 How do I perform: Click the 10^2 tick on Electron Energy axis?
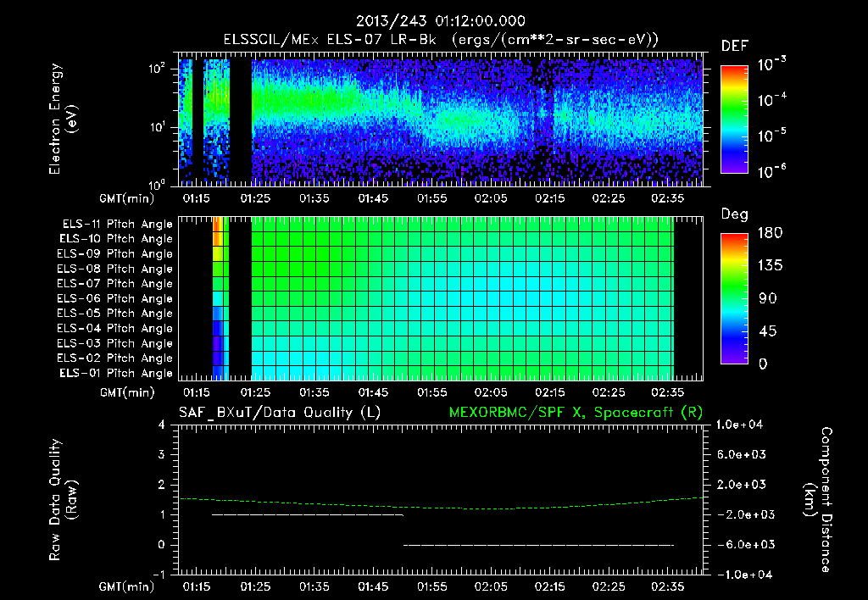(159, 69)
